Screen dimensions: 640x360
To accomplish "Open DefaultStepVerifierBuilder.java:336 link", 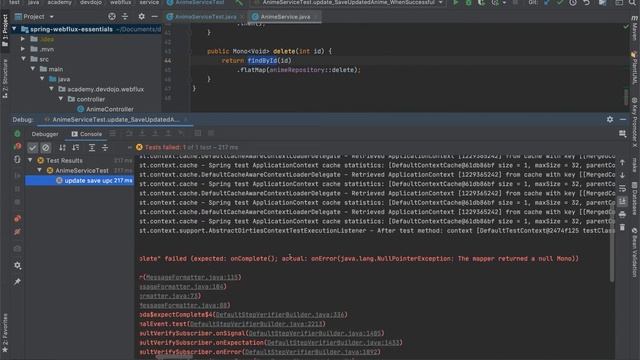I will tap(280, 315).
